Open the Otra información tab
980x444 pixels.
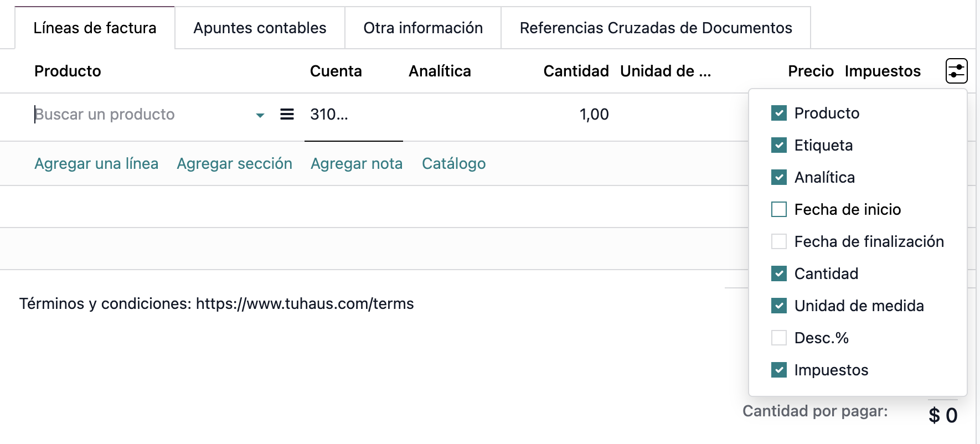tap(422, 28)
